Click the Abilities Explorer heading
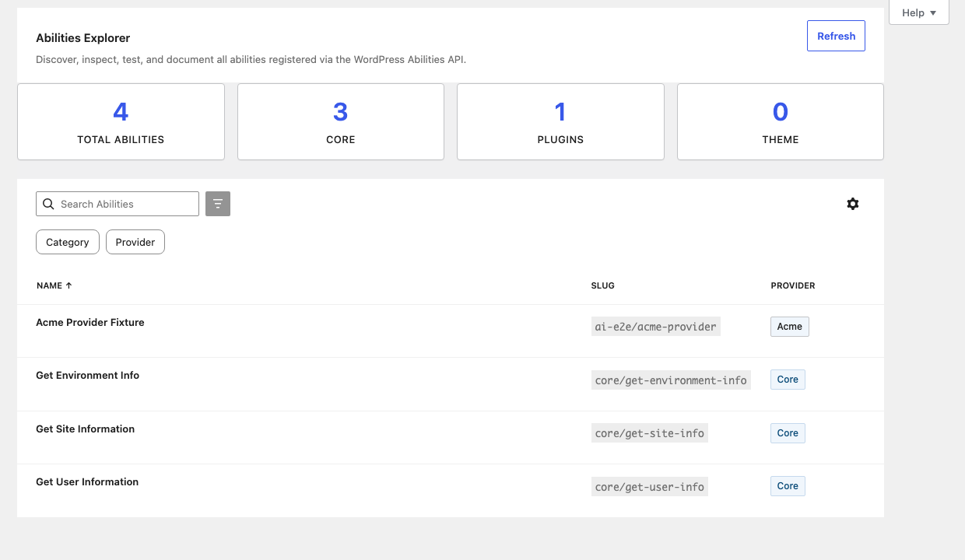The width and height of the screenshot is (965, 560). point(83,38)
